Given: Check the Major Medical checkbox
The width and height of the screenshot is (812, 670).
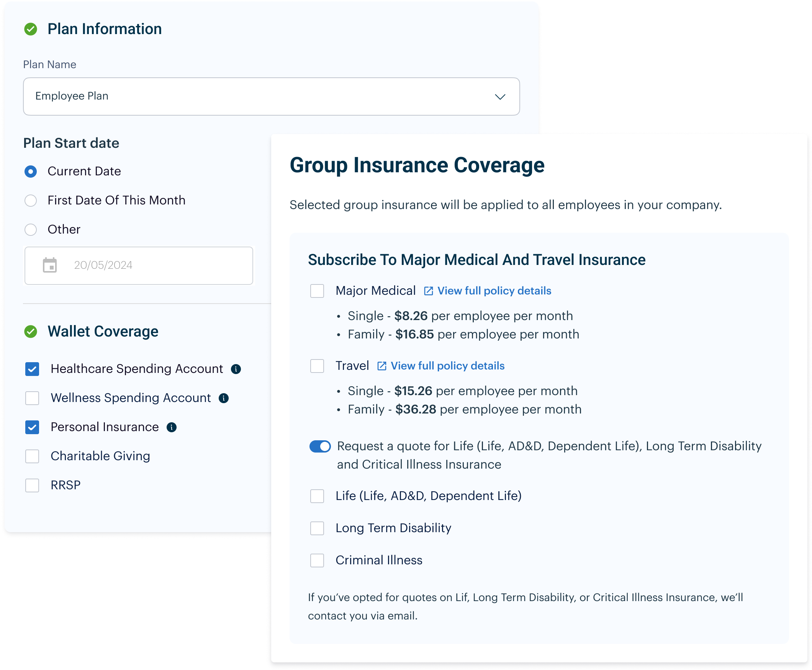Looking at the screenshot, I should (x=317, y=291).
